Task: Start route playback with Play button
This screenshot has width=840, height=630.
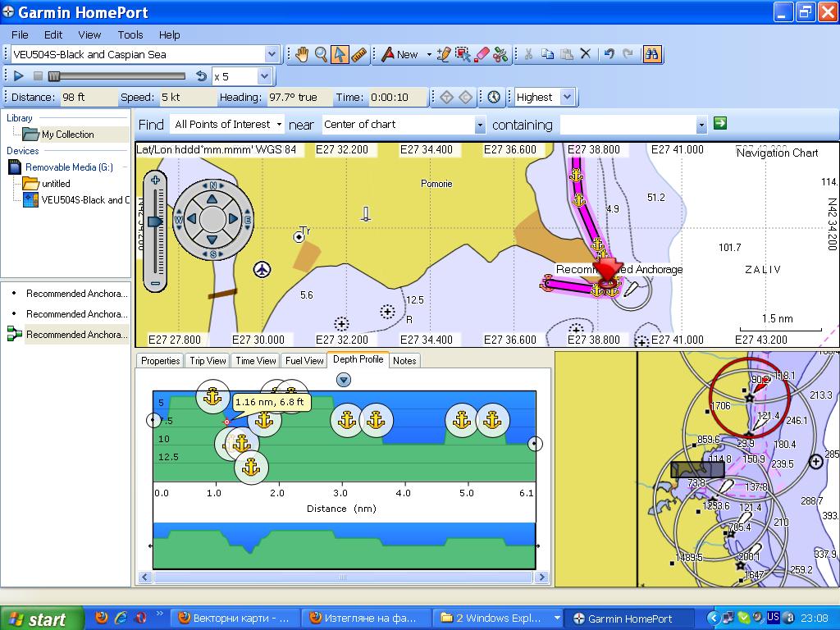Action: tap(19, 76)
